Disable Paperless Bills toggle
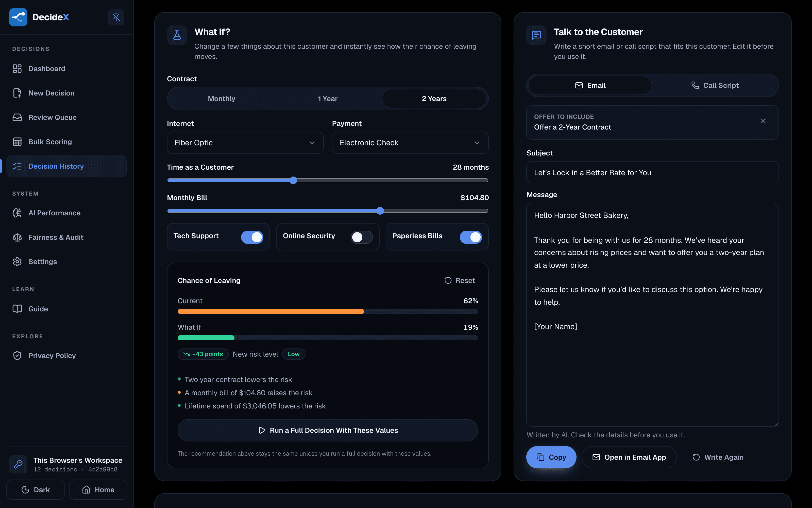The width and height of the screenshot is (812, 508). coord(471,237)
